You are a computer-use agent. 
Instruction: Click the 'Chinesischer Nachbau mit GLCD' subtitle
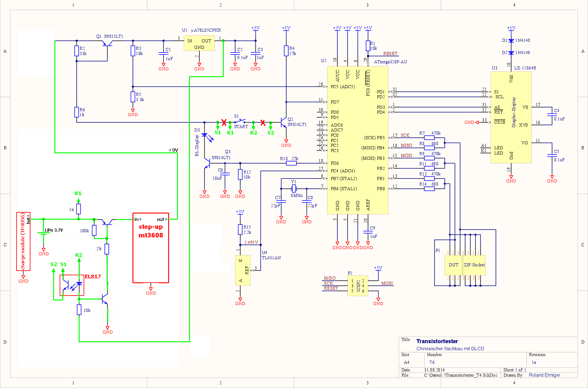(x=450, y=348)
